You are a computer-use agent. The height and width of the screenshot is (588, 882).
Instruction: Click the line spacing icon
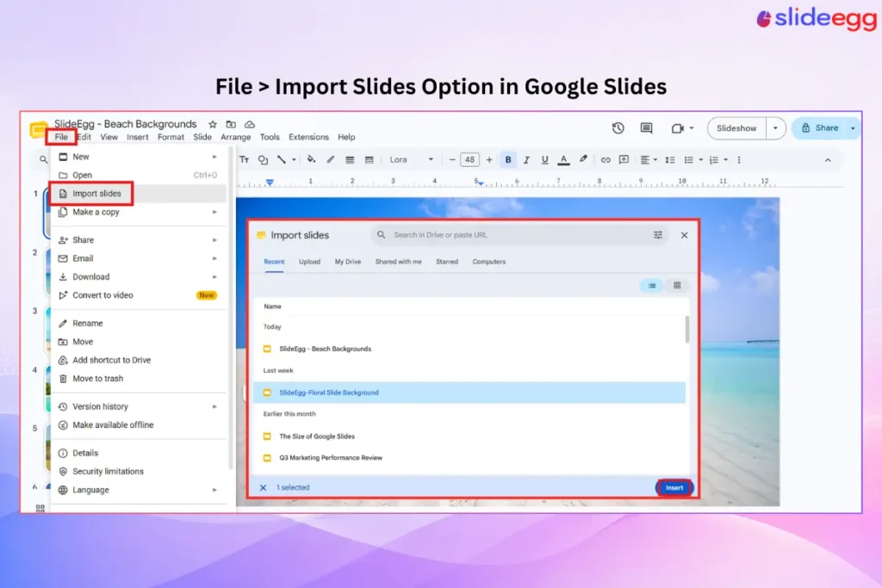(x=669, y=159)
